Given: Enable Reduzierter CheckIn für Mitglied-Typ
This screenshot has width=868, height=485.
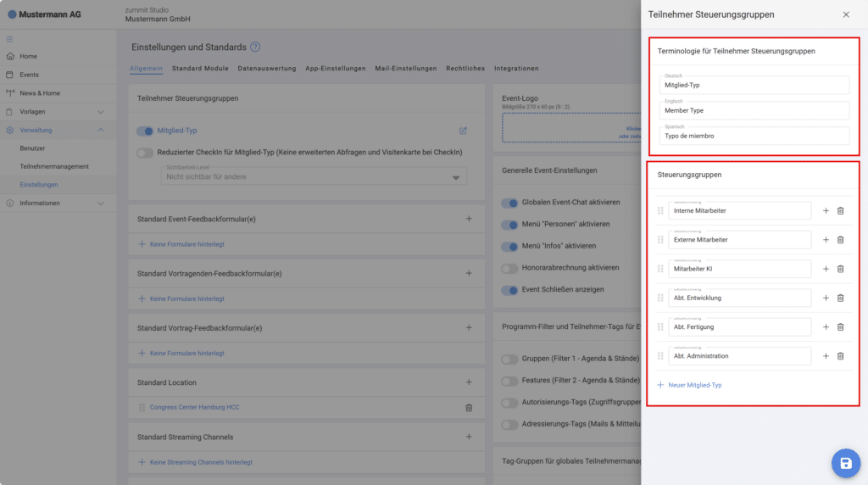Looking at the screenshot, I should coord(145,153).
